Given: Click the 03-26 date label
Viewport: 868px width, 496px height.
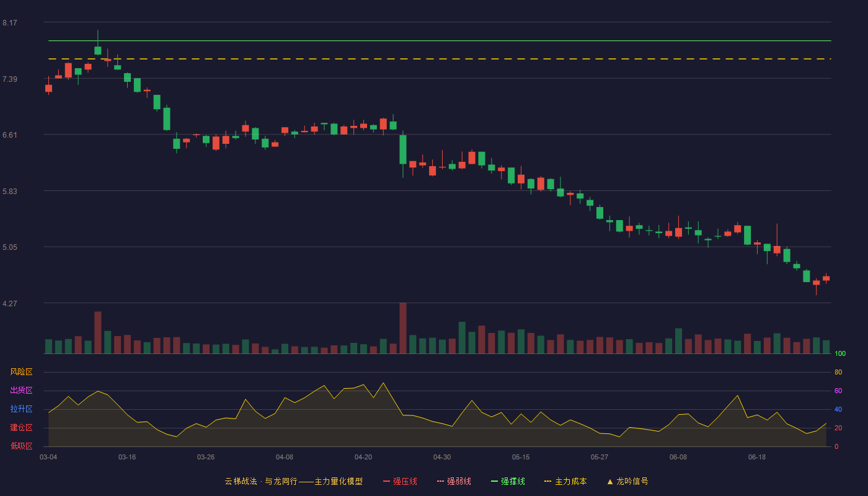Looking at the screenshot, I should [206, 457].
